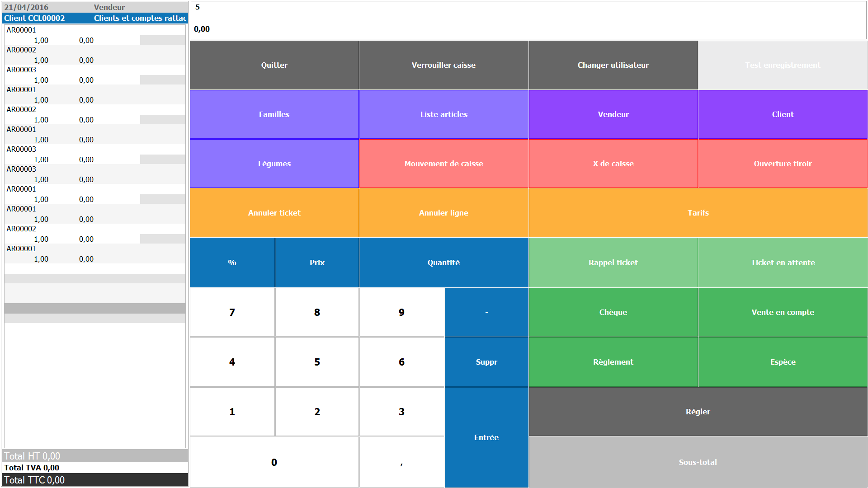Trigger Ouverture tiroir
868x488 pixels.
pyautogui.click(x=783, y=164)
